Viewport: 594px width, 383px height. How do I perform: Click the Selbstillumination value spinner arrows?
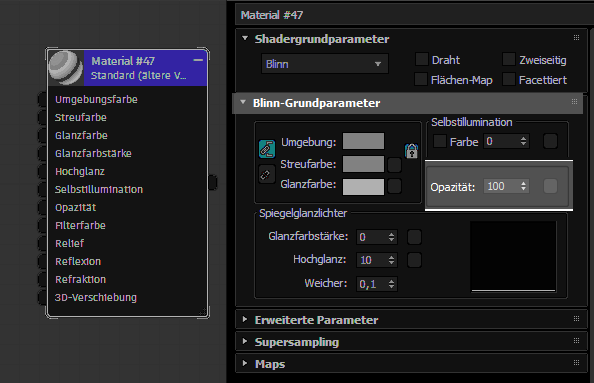[523, 141]
